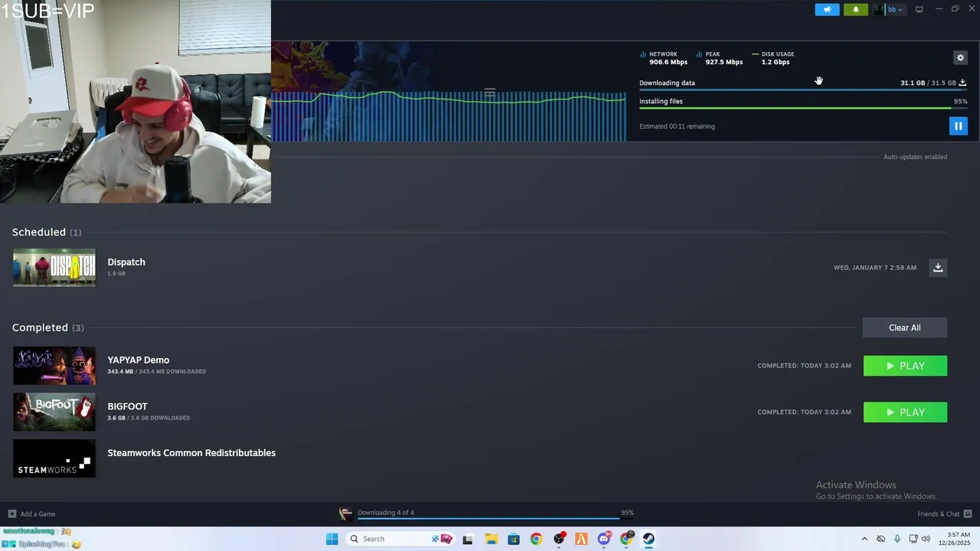Open Task View in taskbar
Screen dimensions: 980x551
click(468, 539)
